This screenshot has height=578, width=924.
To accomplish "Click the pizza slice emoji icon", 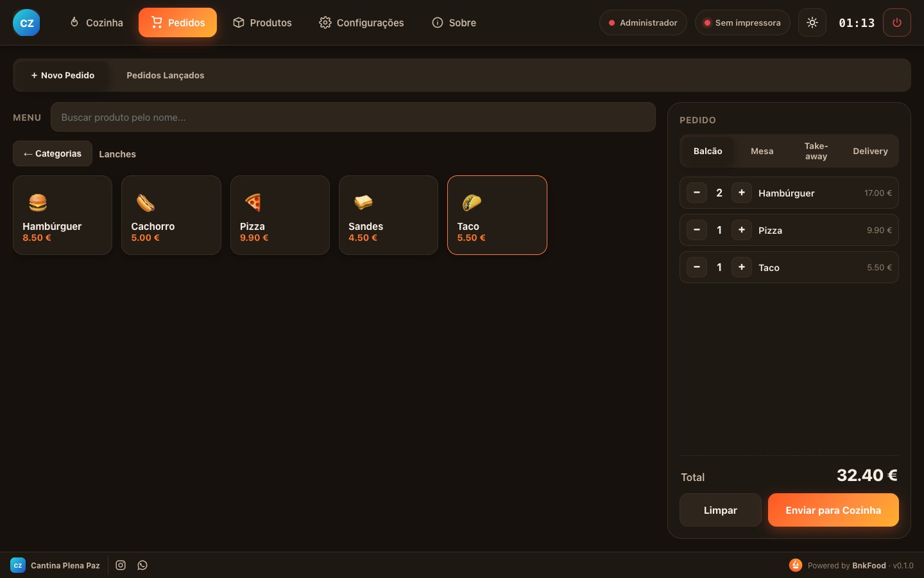I will click(x=253, y=203).
